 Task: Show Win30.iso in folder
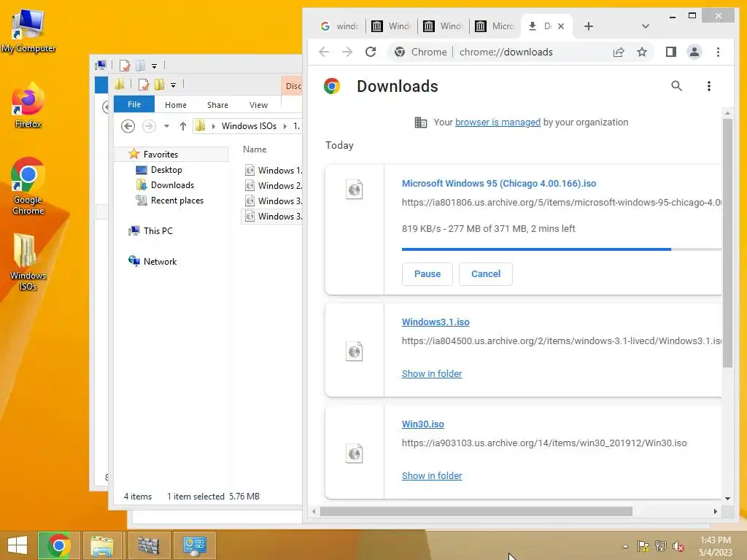(432, 475)
